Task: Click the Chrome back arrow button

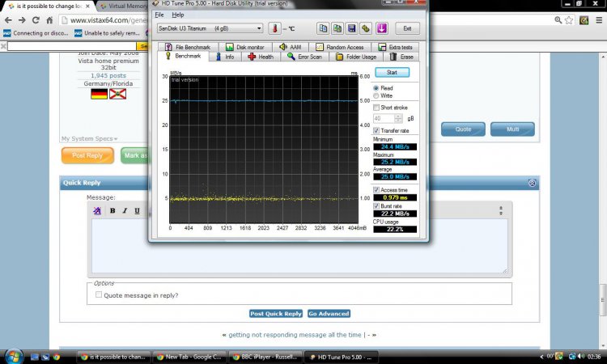Action: [x=8, y=20]
